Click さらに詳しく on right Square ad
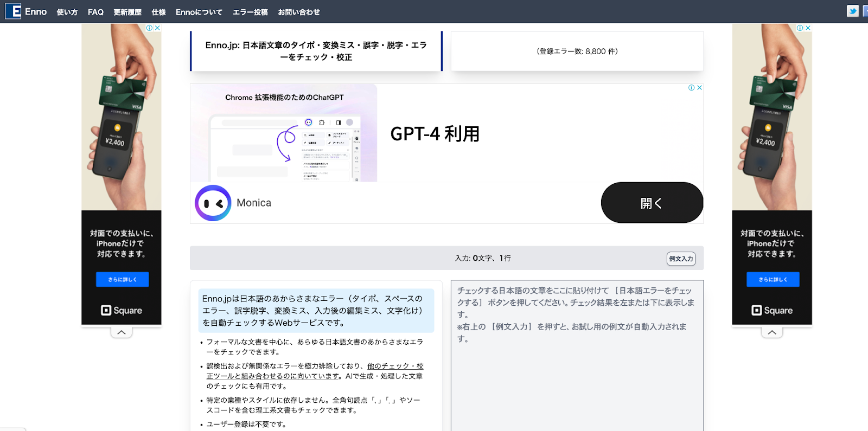Image resolution: width=868 pixels, height=431 pixels. (x=773, y=279)
